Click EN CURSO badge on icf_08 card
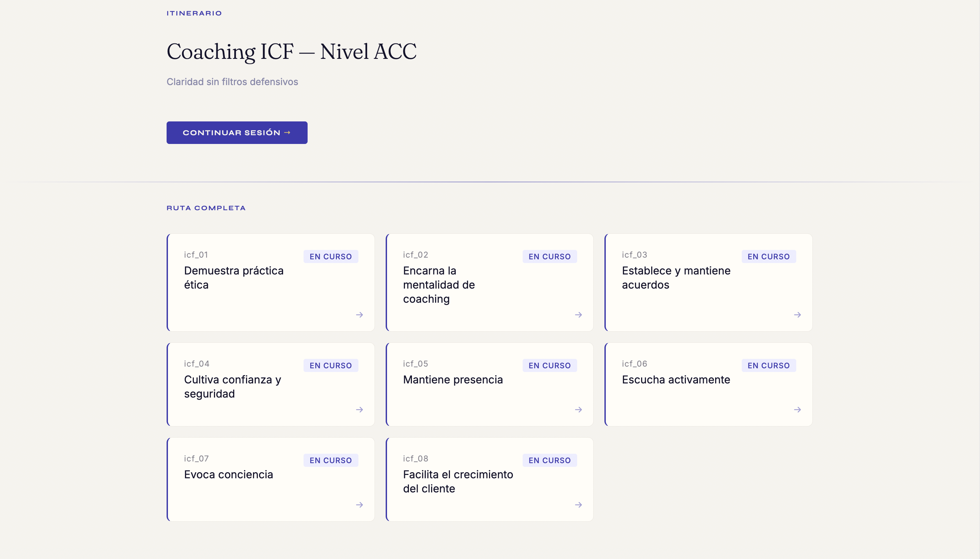This screenshot has width=980, height=559. point(550,460)
